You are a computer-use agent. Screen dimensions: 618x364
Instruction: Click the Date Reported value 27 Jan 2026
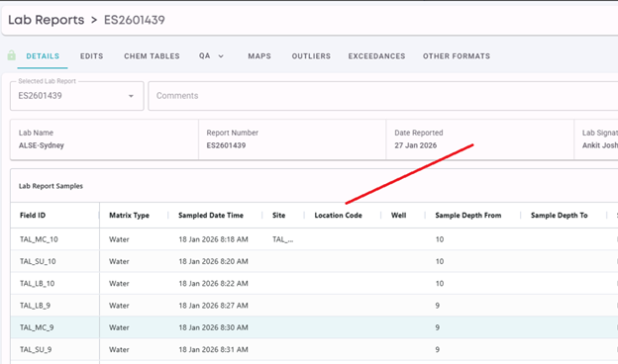coord(415,145)
